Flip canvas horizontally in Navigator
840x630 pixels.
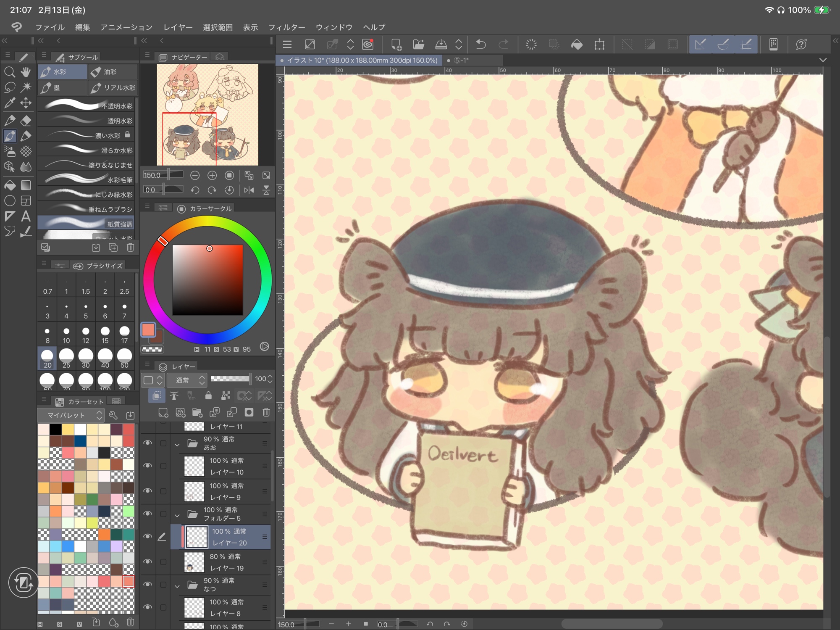pos(249,190)
